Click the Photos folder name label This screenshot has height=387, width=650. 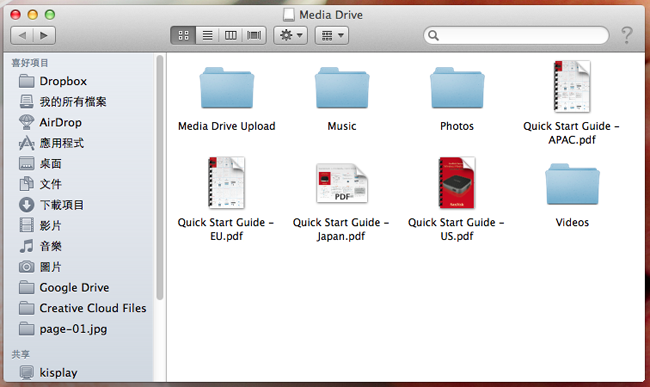(457, 126)
